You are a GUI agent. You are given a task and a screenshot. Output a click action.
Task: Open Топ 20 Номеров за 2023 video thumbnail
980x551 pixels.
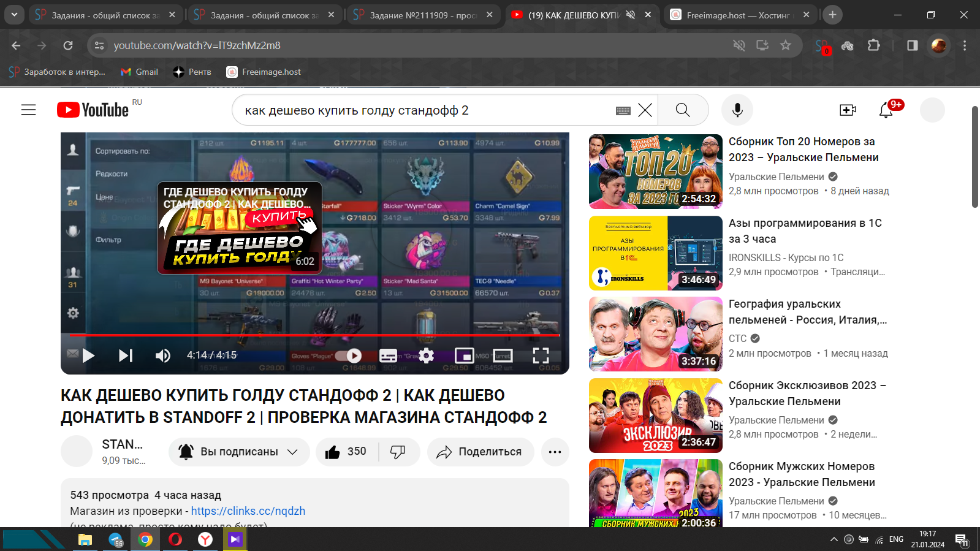(x=655, y=172)
